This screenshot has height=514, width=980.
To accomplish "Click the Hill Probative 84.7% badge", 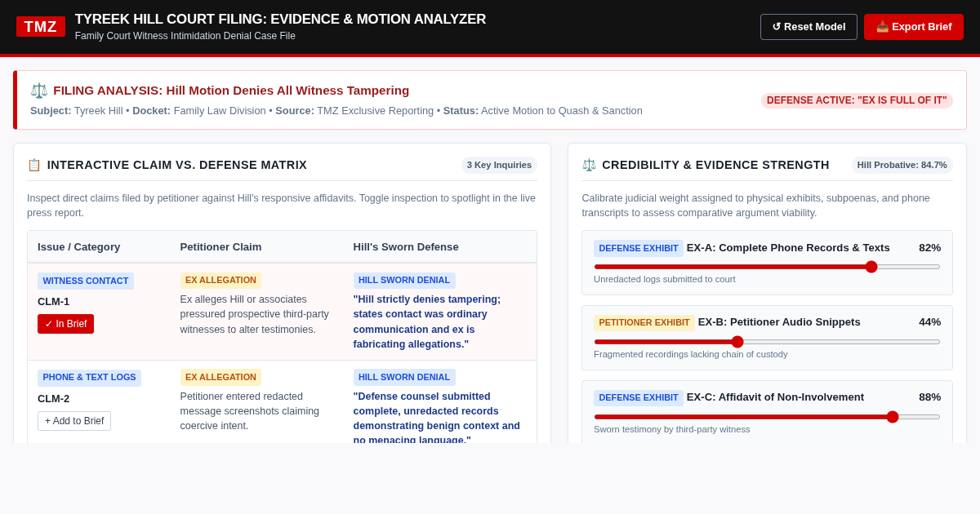I will tap(902, 165).
